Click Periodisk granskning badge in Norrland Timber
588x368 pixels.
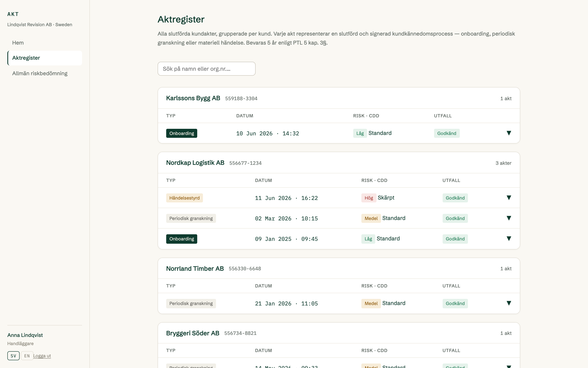pyautogui.click(x=191, y=304)
